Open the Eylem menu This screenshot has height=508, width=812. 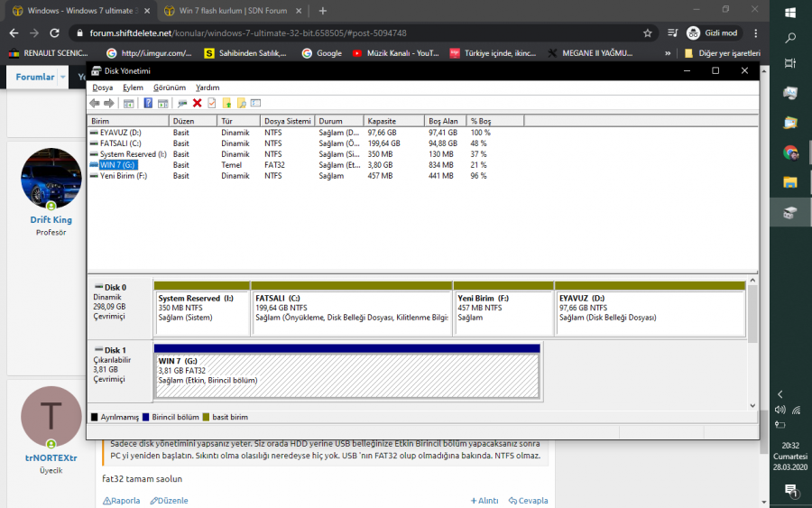coord(133,88)
